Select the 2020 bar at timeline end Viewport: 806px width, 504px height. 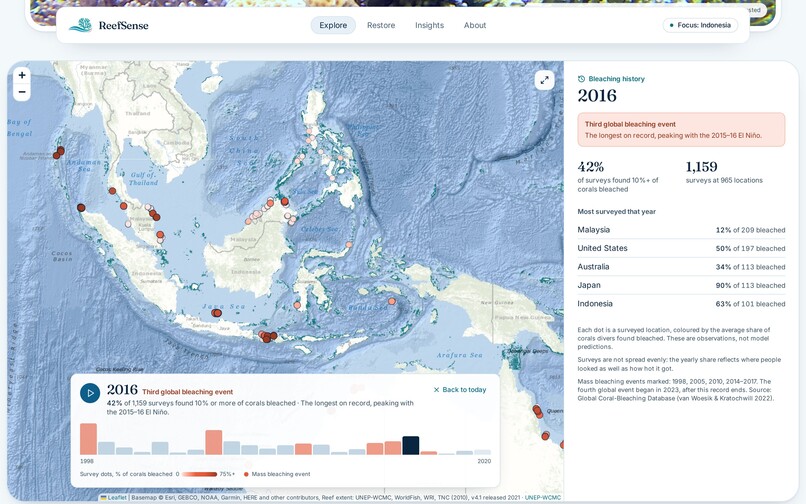(482, 452)
